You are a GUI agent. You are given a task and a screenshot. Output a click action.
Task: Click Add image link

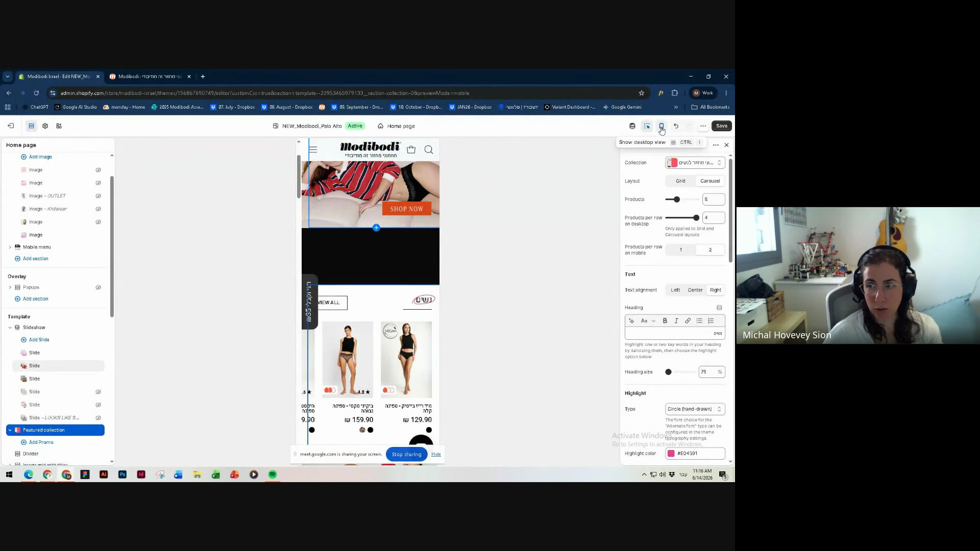pyautogui.click(x=36, y=157)
